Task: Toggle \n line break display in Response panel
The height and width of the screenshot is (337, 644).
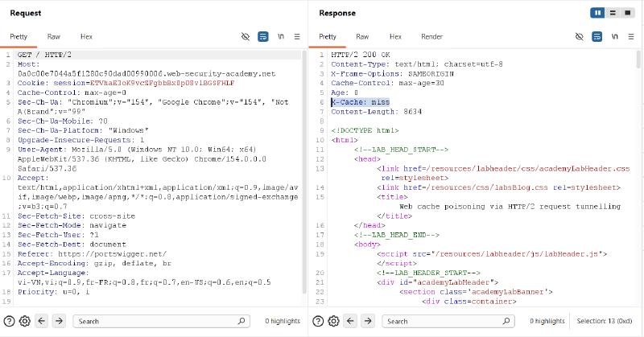Action: (615, 36)
